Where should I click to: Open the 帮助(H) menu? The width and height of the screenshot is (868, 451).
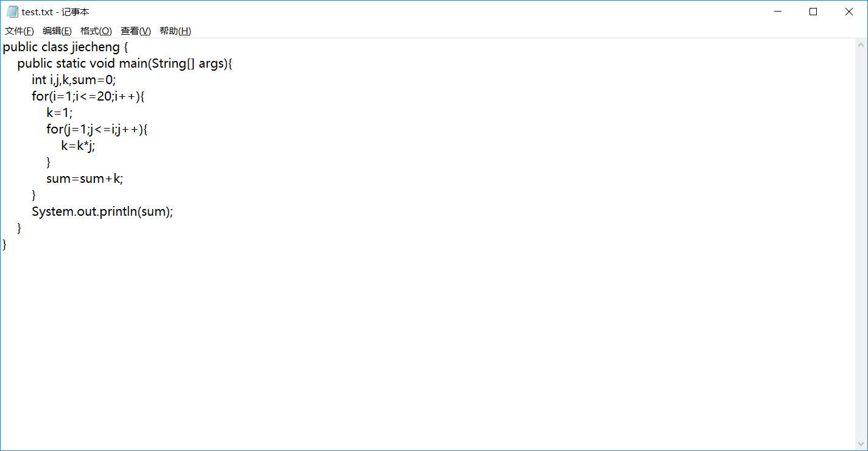point(176,31)
